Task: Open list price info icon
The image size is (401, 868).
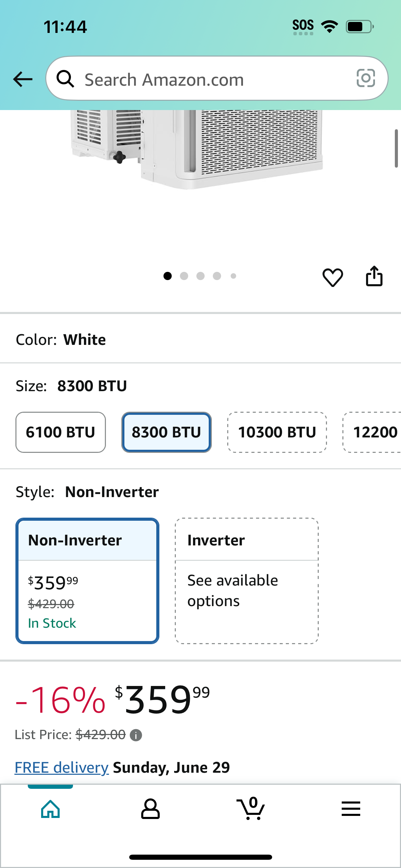Action: (x=136, y=735)
